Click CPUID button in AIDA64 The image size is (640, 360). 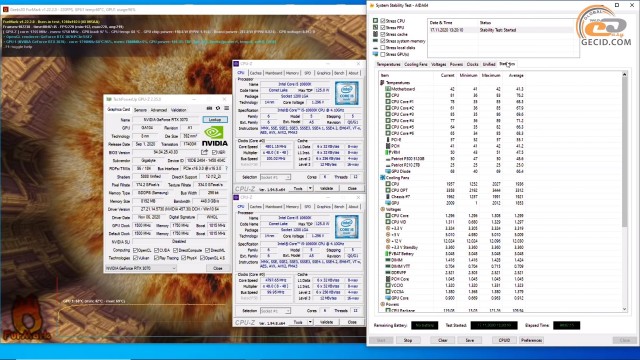504,340
